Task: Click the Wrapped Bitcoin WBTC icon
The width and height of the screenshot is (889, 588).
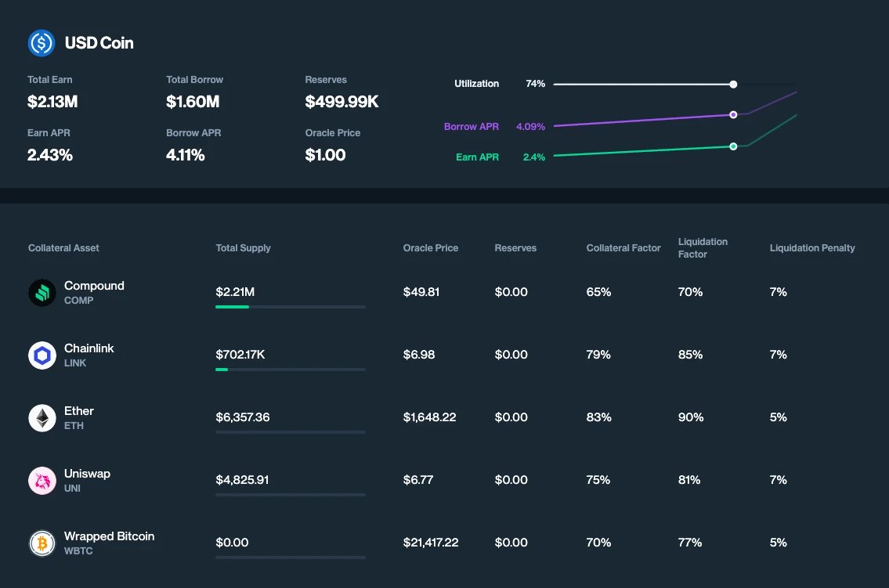Action: [x=42, y=543]
